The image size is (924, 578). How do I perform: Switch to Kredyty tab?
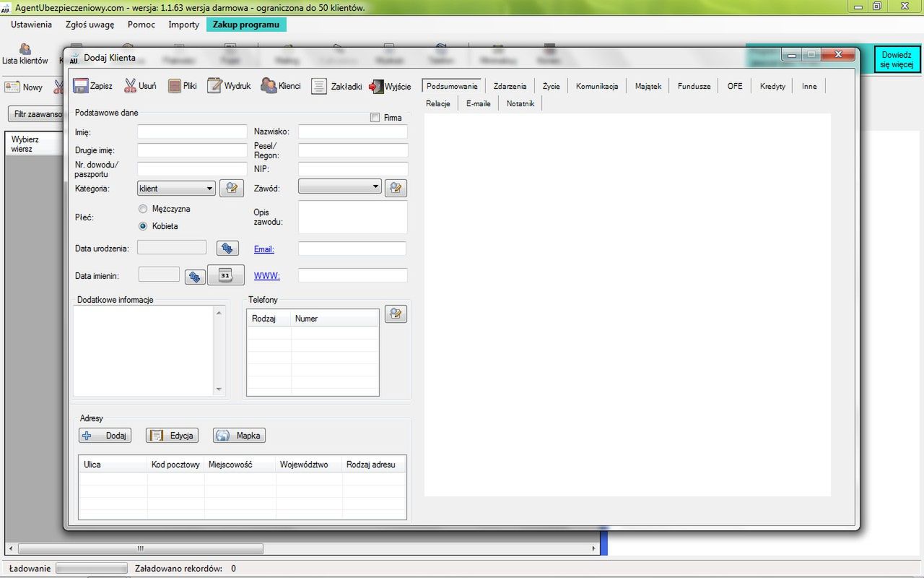(773, 86)
